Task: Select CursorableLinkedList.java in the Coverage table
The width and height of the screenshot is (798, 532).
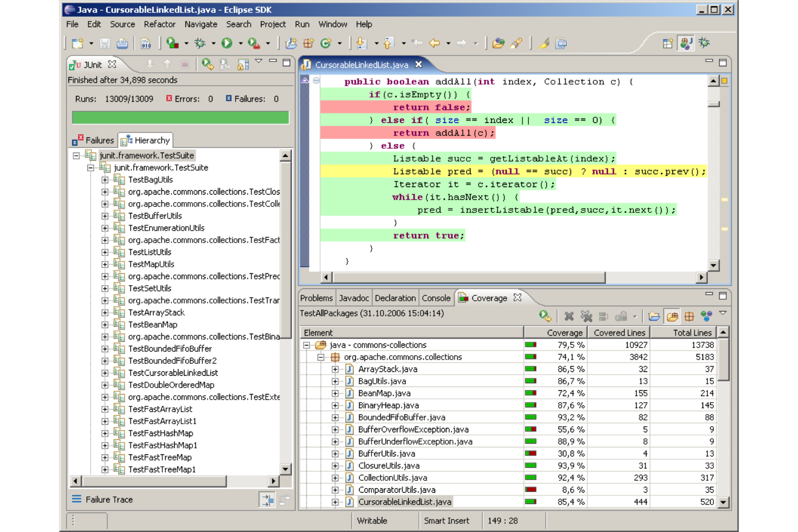Action: (x=405, y=501)
